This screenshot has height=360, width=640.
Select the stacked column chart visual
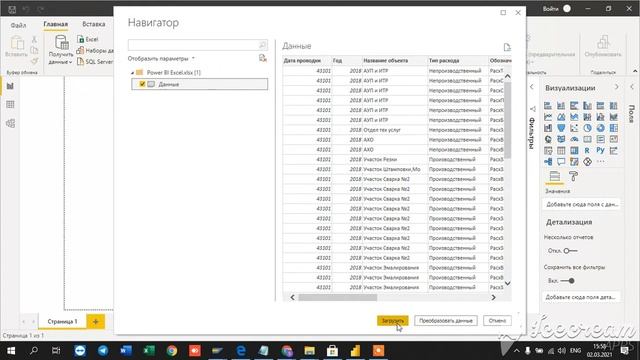[x=561, y=106]
